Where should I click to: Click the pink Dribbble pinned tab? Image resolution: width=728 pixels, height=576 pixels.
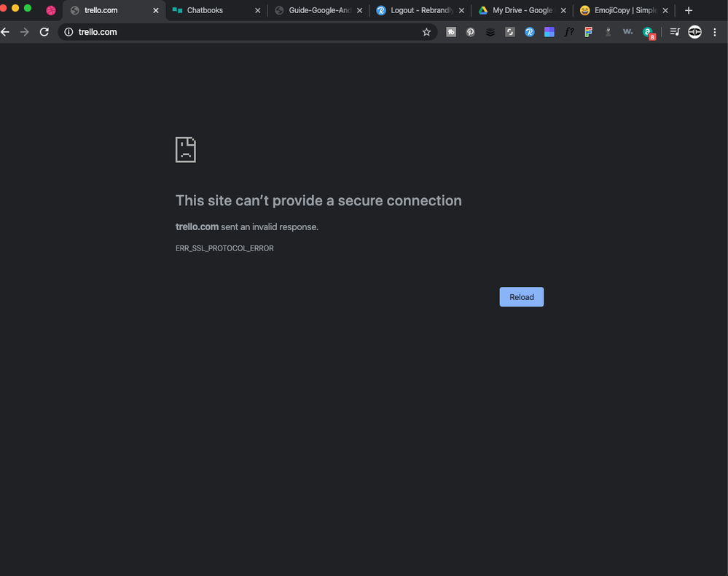click(51, 10)
